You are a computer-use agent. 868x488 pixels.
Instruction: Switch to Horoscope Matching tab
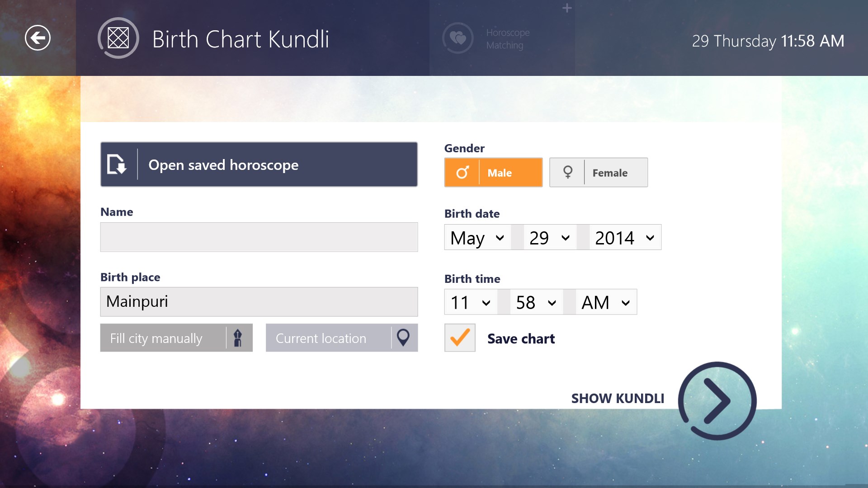pos(502,38)
